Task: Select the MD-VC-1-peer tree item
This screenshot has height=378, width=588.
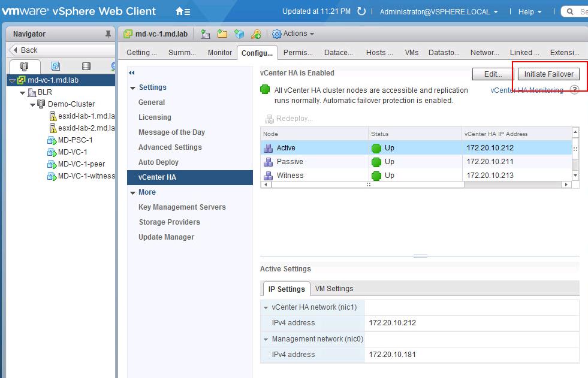Action: point(82,164)
